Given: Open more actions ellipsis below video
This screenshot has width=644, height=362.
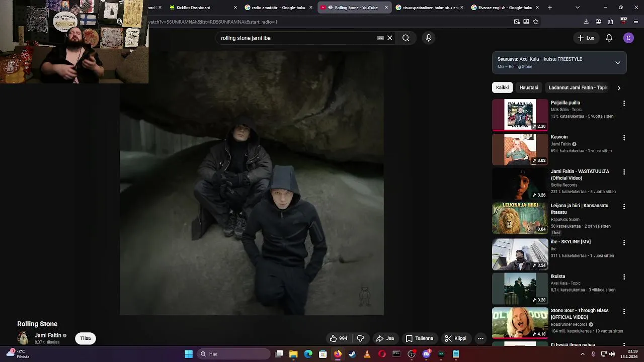Looking at the screenshot, I should [x=480, y=338].
